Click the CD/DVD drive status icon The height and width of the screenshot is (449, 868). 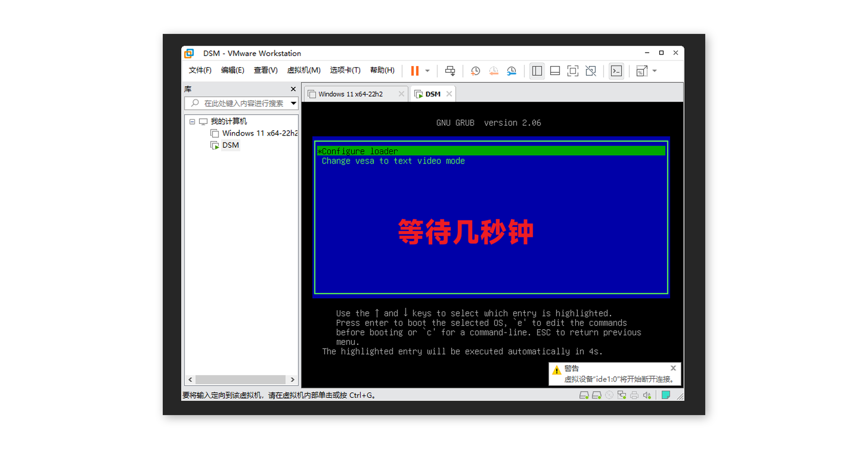pyautogui.click(x=609, y=395)
